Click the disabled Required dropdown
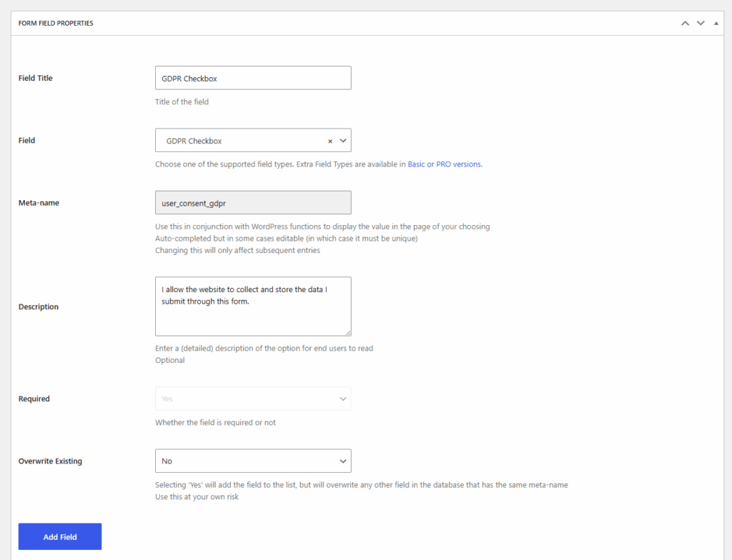The image size is (732, 560). coord(253,398)
